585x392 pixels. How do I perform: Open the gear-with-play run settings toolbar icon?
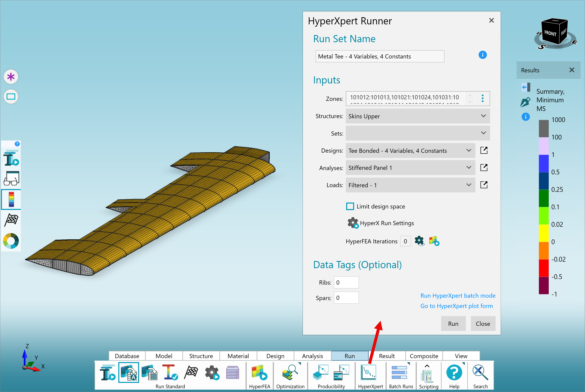[212, 373]
